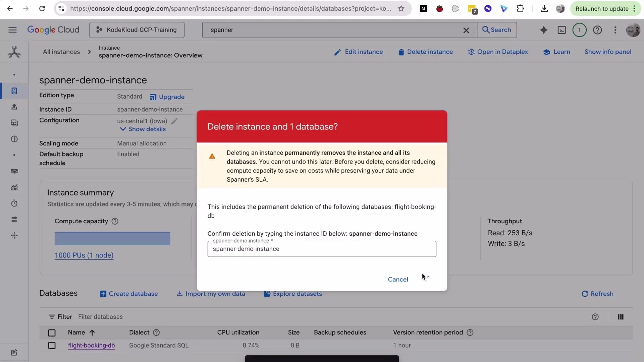Open the three-dot settings menu
This screenshot has width=644, height=362.
[x=615, y=30]
